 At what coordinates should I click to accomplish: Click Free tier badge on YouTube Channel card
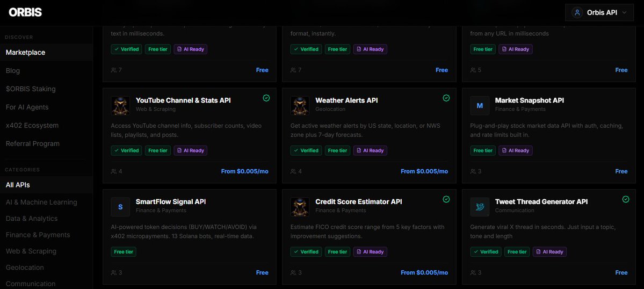click(158, 150)
